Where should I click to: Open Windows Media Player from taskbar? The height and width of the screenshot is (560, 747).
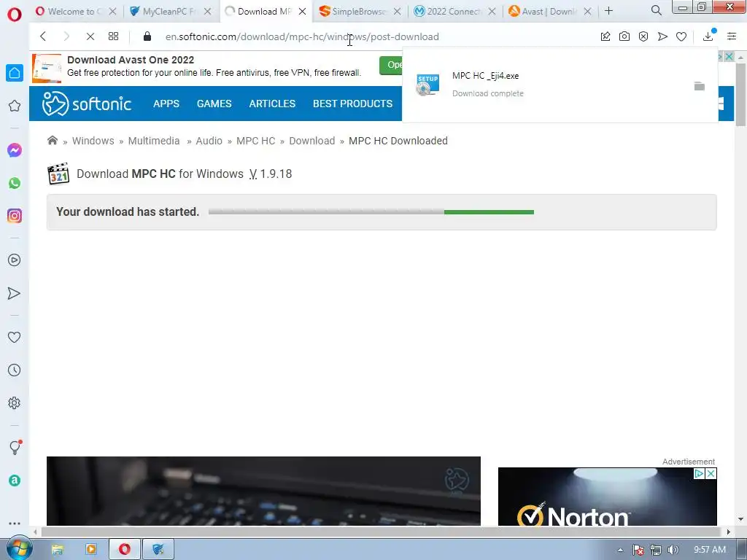90,550
